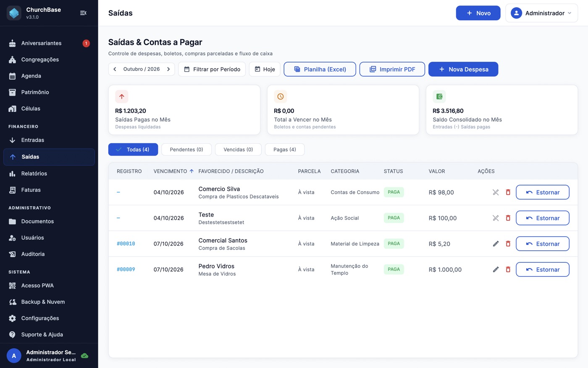Jump to today with Hoje button

[x=265, y=69]
